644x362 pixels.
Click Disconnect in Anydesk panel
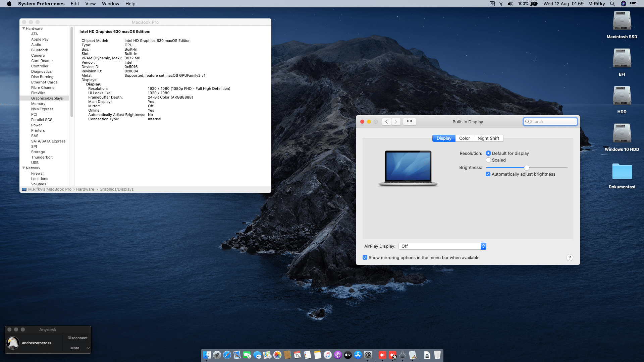(77, 338)
